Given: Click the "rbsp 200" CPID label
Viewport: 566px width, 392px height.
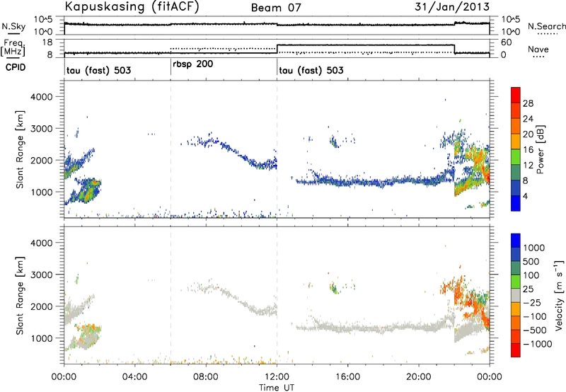Looking at the screenshot, I should pos(192,64).
